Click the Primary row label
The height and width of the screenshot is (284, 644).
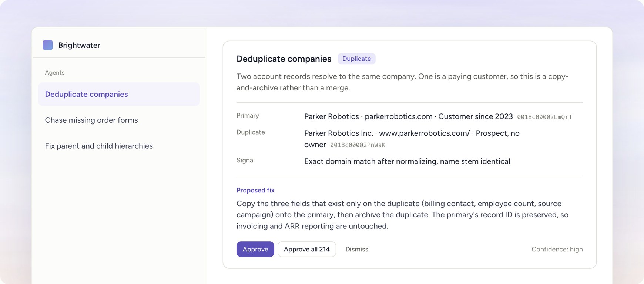248,116
